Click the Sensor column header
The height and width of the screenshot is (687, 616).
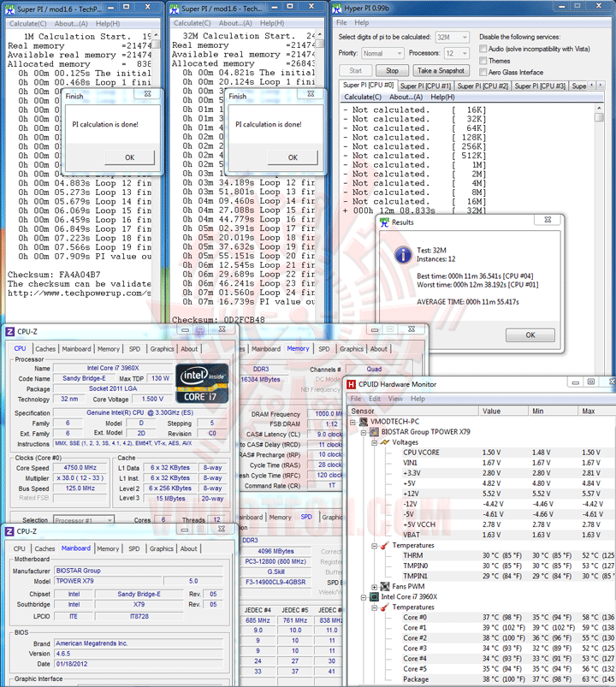point(413,411)
